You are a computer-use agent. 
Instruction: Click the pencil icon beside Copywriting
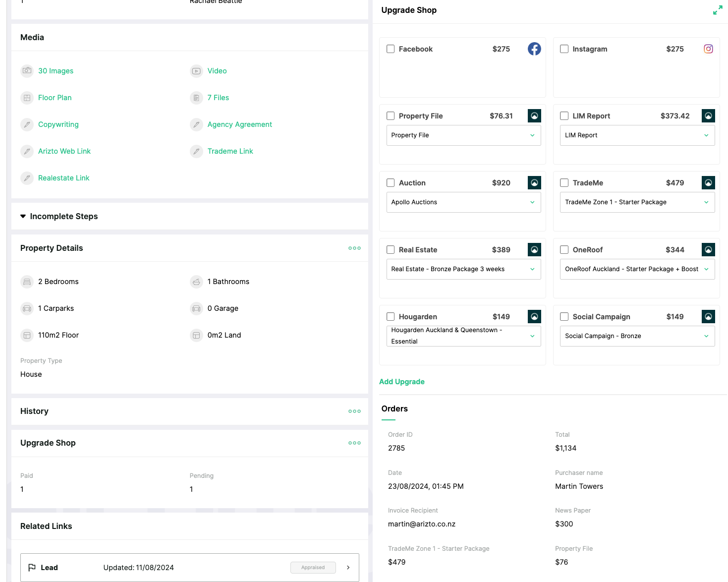coord(27,124)
